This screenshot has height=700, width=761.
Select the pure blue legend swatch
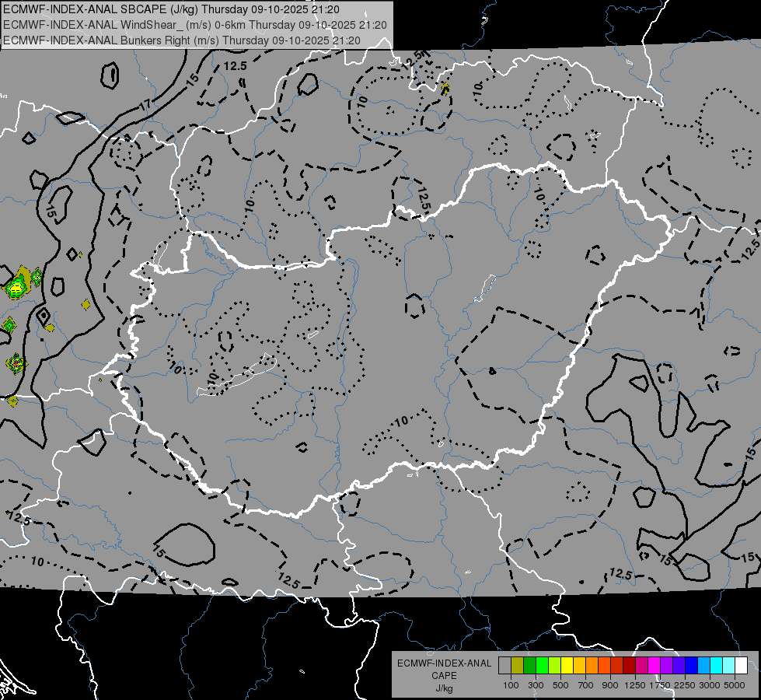coord(691,665)
